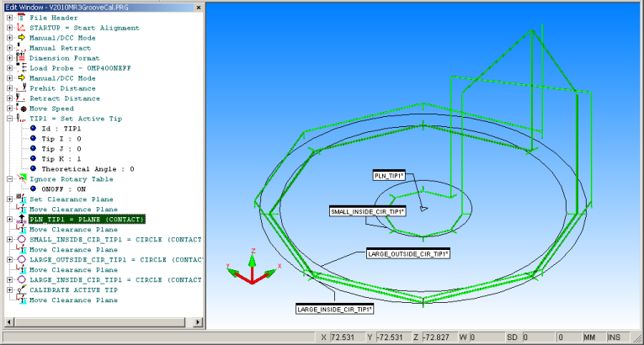Click the CALIBRATE ACTIVE TIP icon
The width and height of the screenshot is (644, 345).
click(x=21, y=290)
